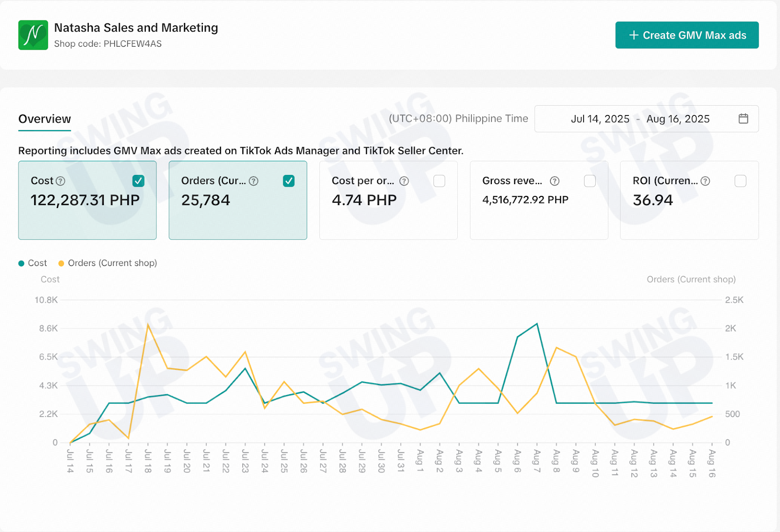This screenshot has width=780, height=532.
Task: Click Create GMV Max ads button
Action: (x=687, y=35)
